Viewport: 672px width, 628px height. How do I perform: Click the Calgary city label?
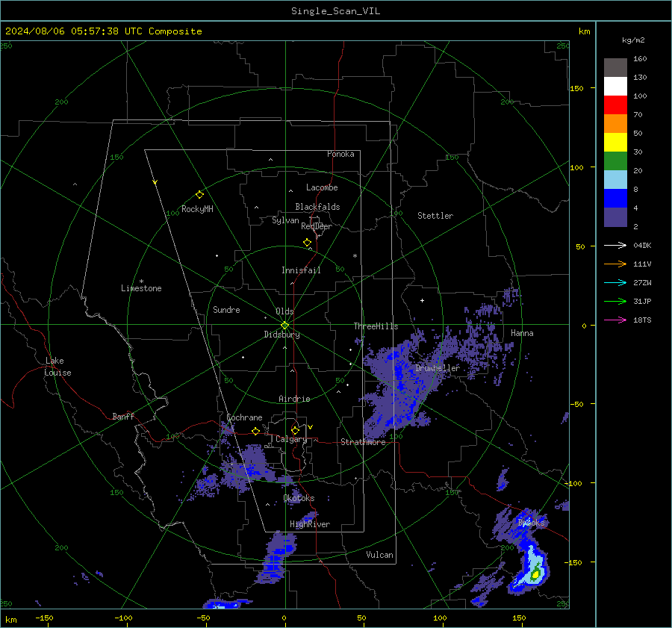point(291,439)
